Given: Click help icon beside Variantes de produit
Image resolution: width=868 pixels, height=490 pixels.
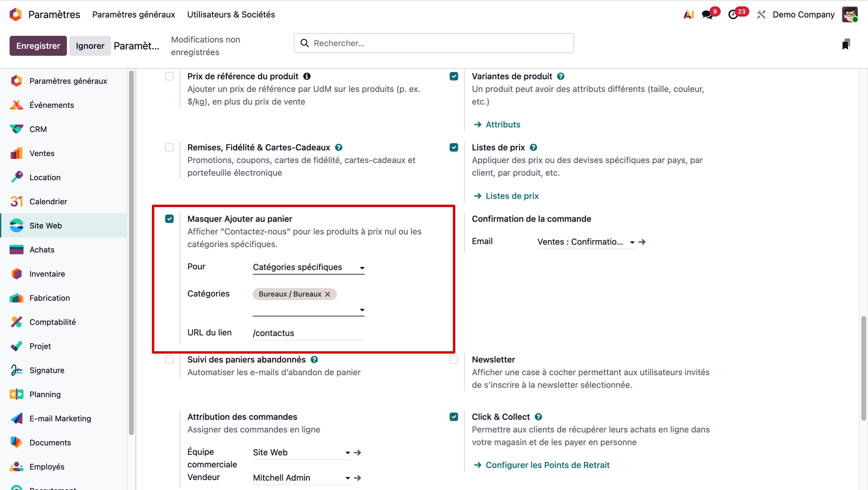Looking at the screenshot, I should (561, 76).
